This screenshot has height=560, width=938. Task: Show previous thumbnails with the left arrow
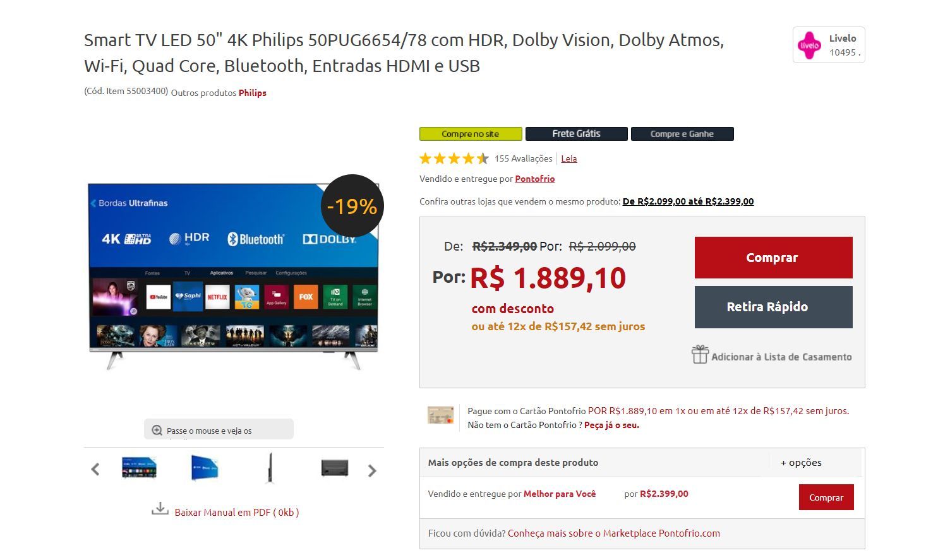click(x=95, y=470)
